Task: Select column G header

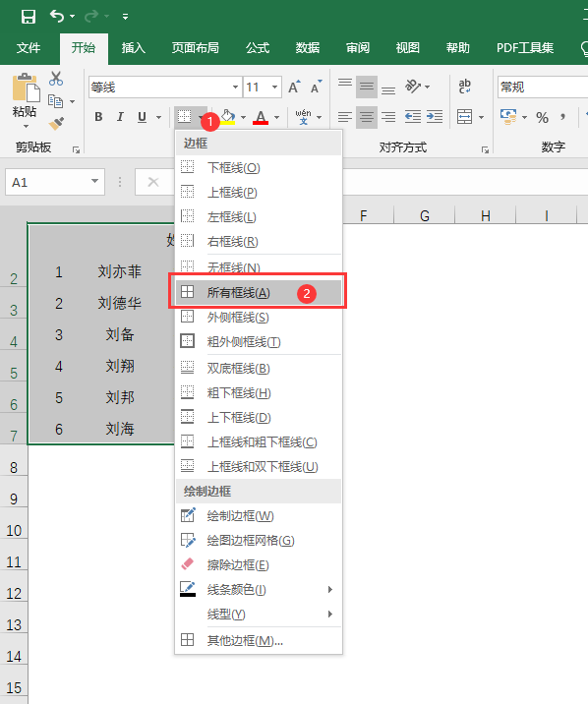Action: 425,215
